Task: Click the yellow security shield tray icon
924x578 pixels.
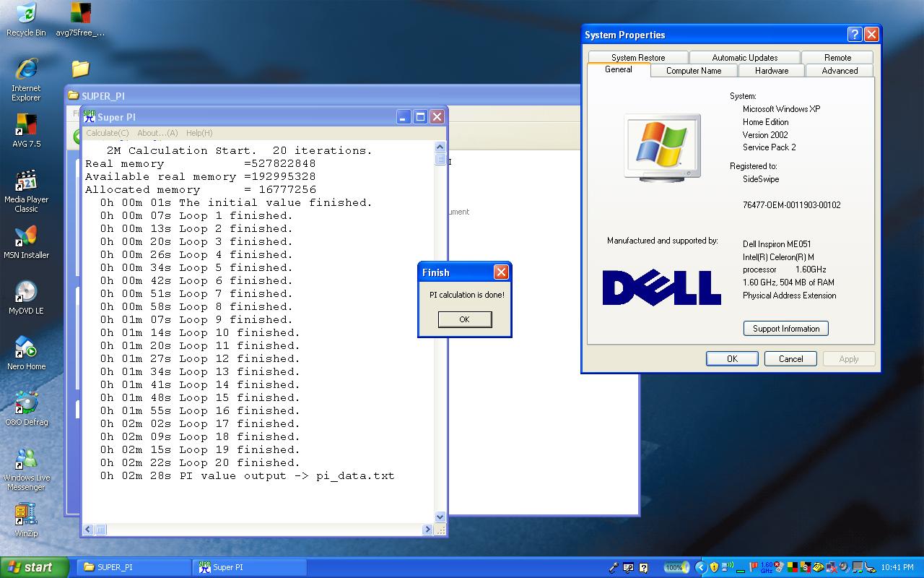Action: coord(715,567)
